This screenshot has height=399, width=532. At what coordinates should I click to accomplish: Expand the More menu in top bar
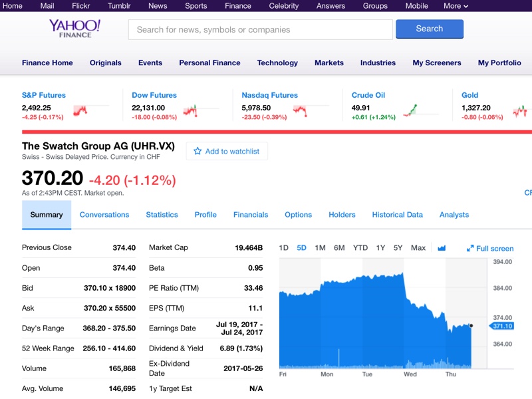[456, 6]
